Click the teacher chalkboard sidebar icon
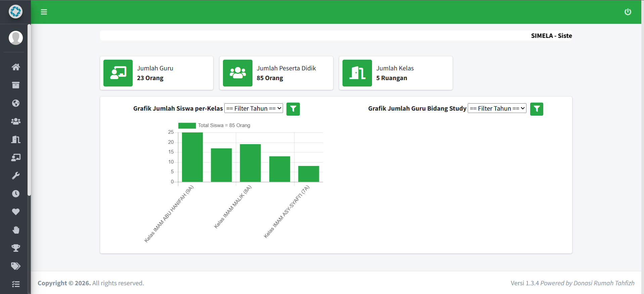 (x=15, y=158)
